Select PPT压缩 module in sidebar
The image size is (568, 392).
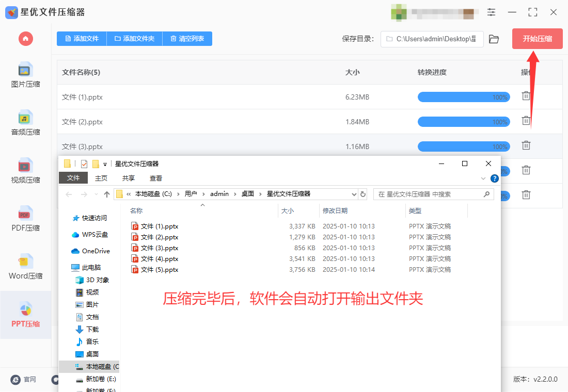point(25,315)
